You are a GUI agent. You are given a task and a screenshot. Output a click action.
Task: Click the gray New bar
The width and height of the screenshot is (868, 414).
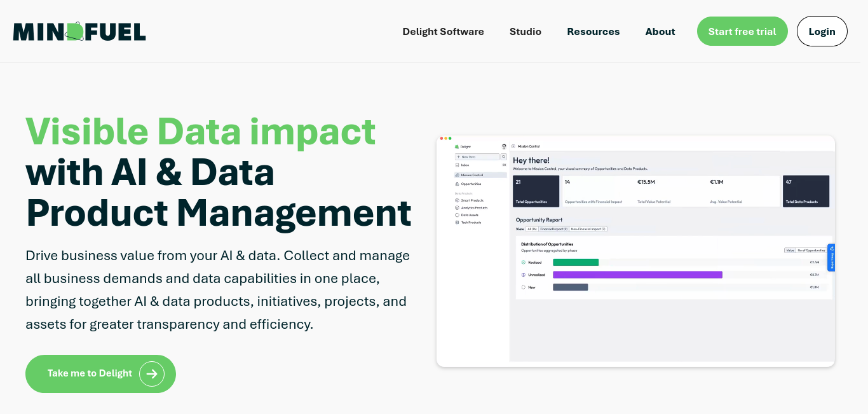(x=571, y=287)
